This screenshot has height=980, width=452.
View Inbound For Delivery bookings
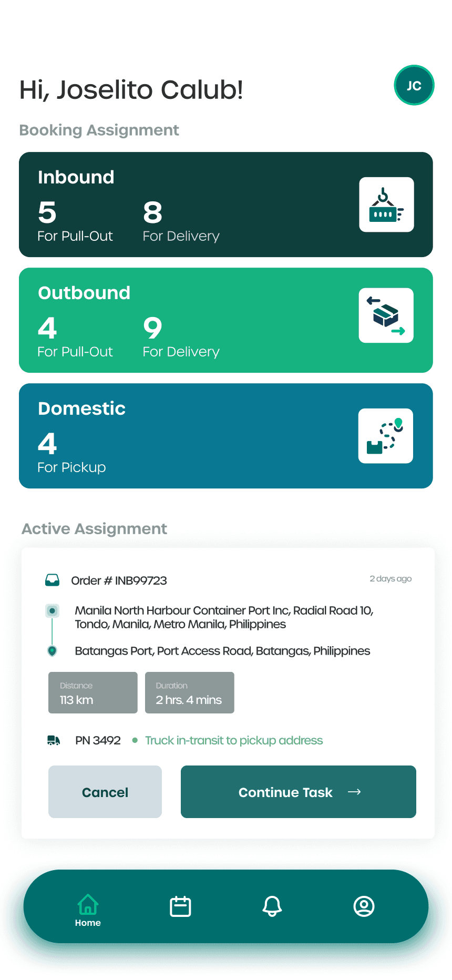181,221
